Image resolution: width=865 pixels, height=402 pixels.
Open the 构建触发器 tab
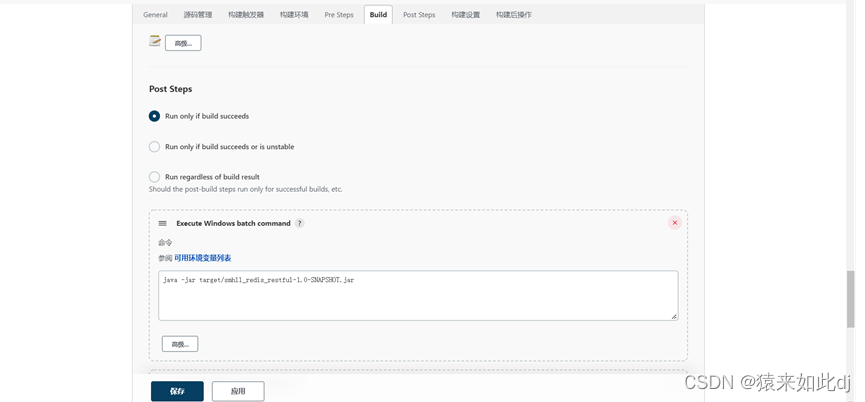[246, 15]
